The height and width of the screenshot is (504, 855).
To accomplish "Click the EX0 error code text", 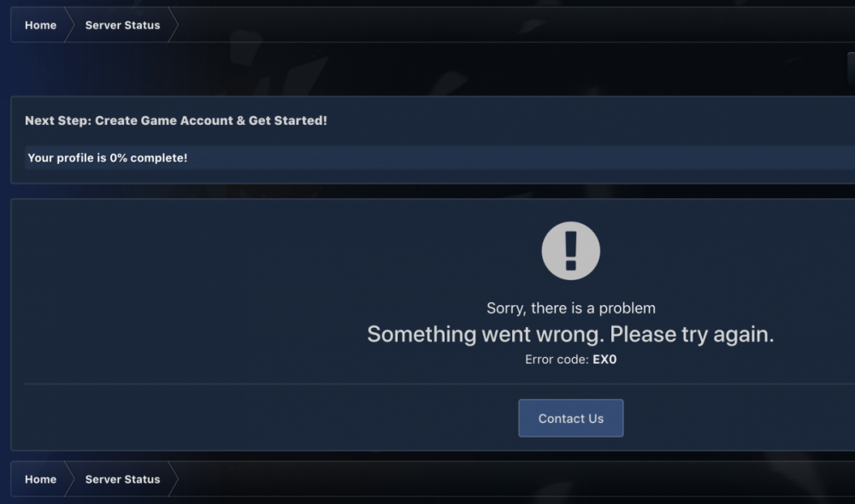I will [604, 360].
